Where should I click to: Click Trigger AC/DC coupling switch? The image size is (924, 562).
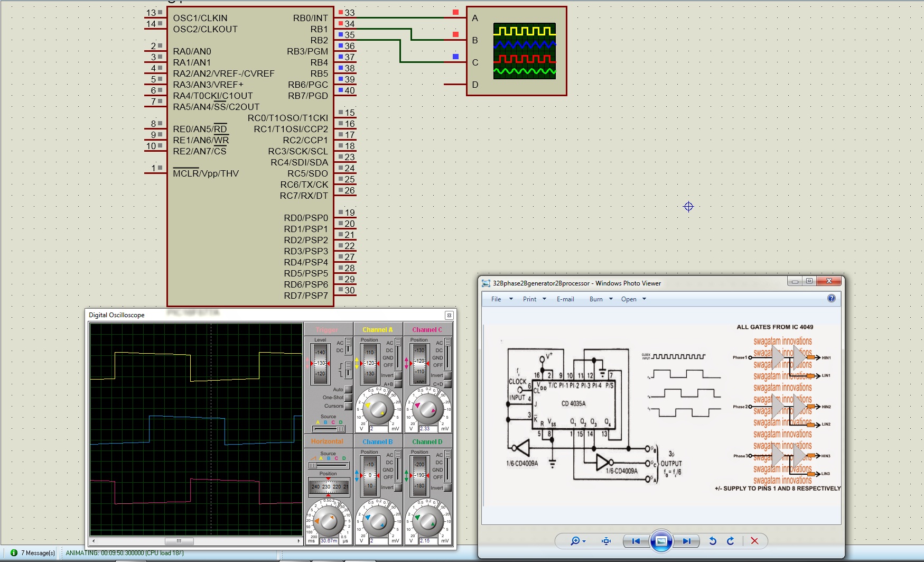click(348, 346)
